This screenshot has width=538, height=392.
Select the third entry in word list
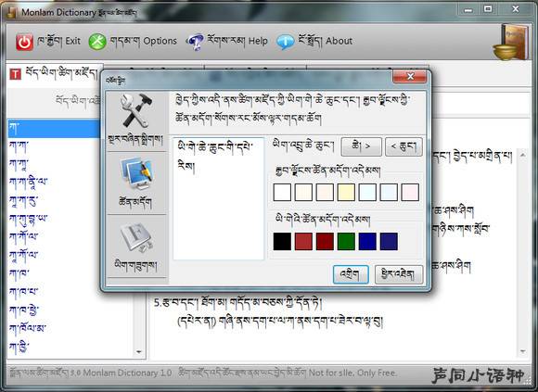point(19,164)
